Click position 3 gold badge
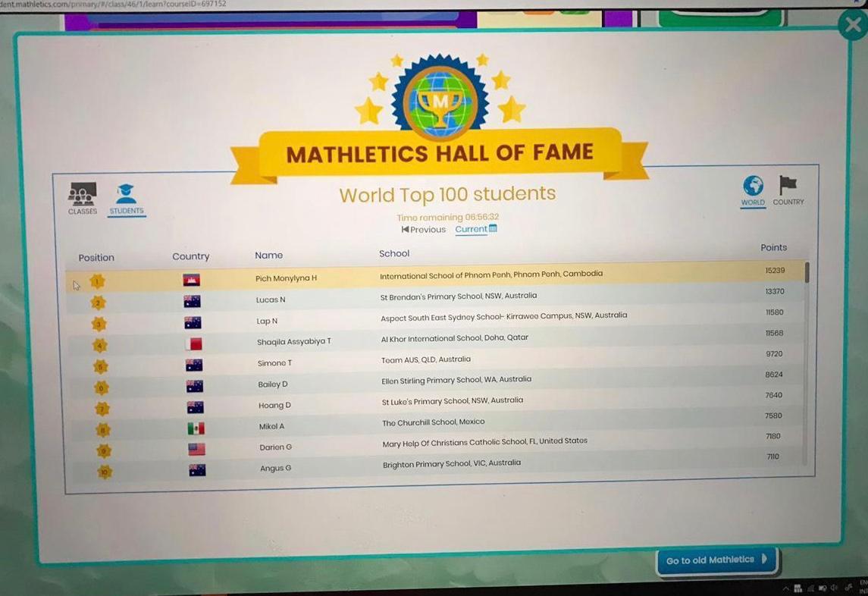The width and height of the screenshot is (868, 596). [99, 324]
